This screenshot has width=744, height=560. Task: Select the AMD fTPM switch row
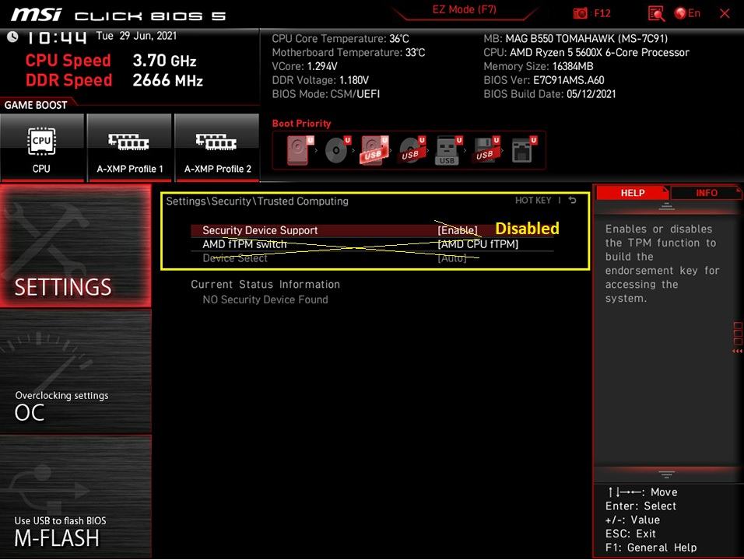372,244
